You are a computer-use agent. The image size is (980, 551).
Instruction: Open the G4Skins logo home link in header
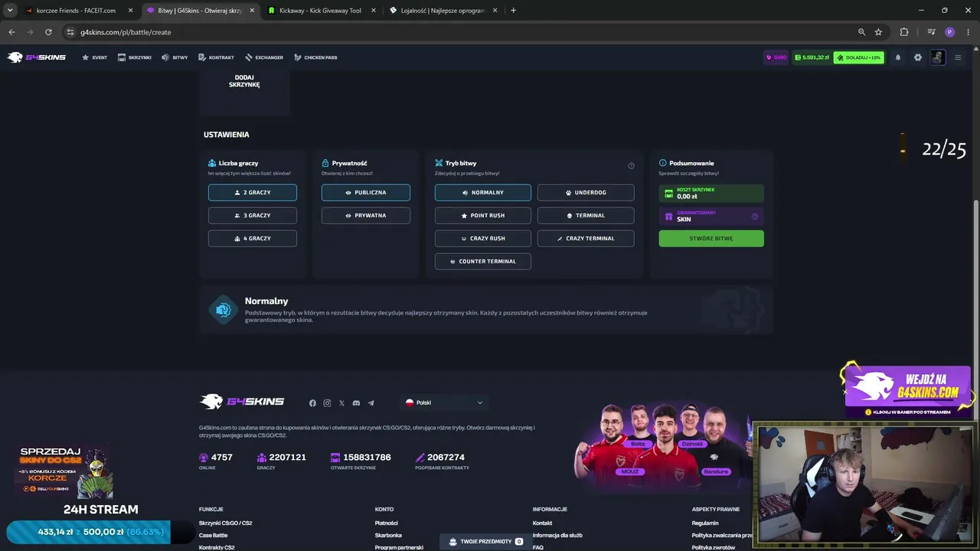click(x=37, y=57)
